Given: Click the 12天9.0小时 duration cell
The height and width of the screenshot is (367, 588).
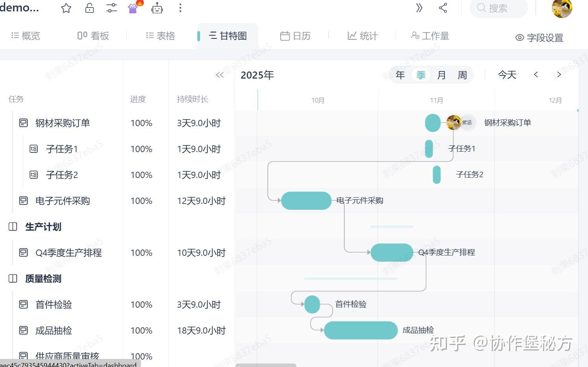Looking at the screenshot, I should pyautogui.click(x=201, y=201).
